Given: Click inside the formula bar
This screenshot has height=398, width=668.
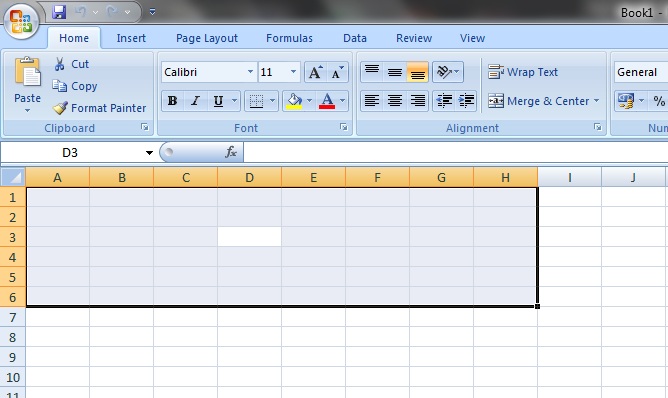Looking at the screenshot, I should [456, 152].
